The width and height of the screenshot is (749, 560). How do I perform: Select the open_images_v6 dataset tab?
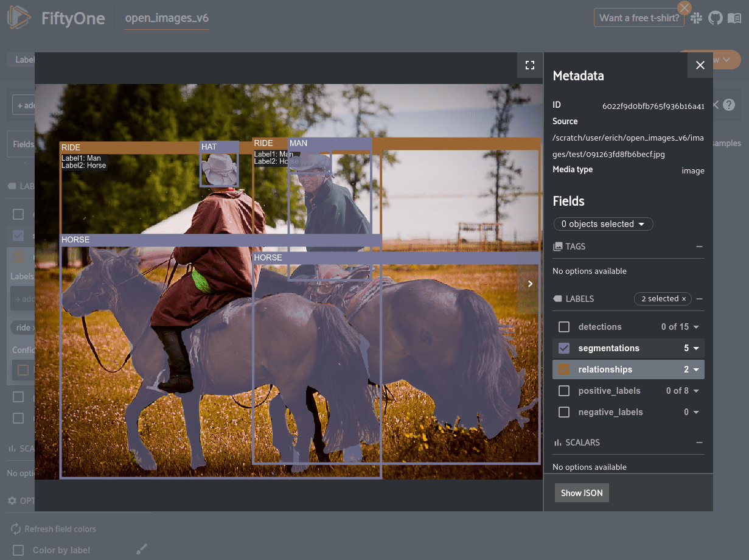tap(167, 18)
